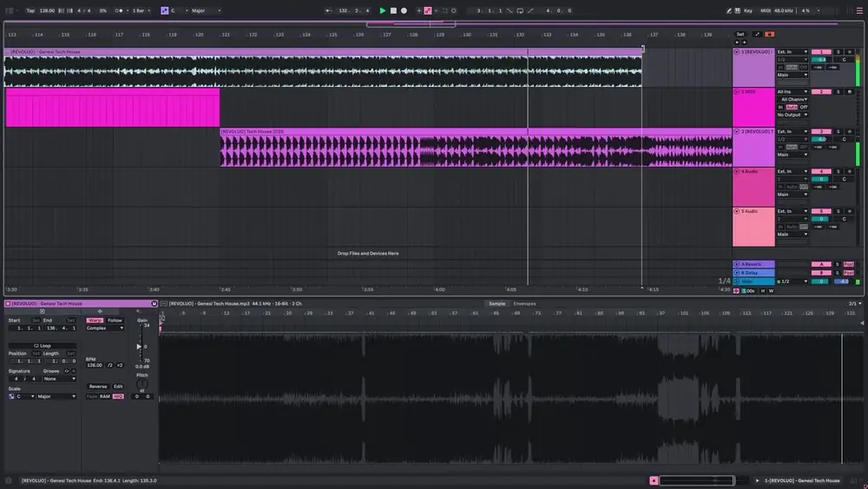Click the Follow button in Clip View
Viewport: 868px width, 489px height.
pyautogui.click(x=115, y=320)
